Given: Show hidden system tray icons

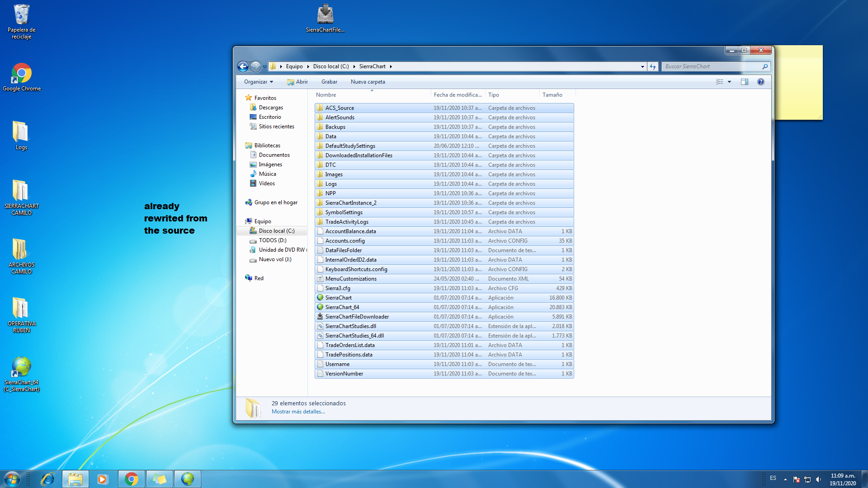Looking at the screenshot, I should click(785, 479).
